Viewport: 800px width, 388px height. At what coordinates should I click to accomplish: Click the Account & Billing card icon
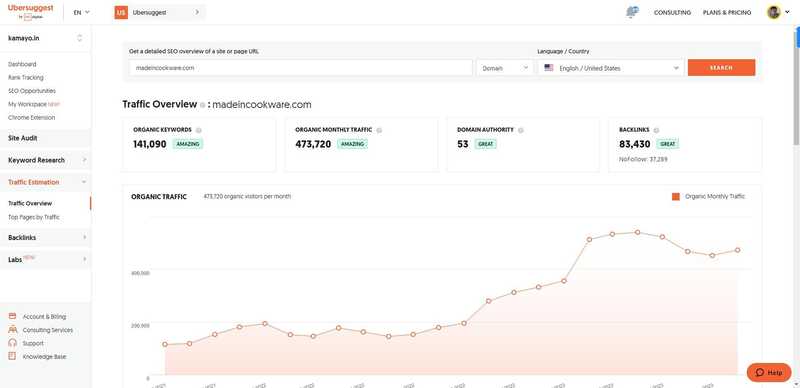pyautogui.click(x=13, y=317)
